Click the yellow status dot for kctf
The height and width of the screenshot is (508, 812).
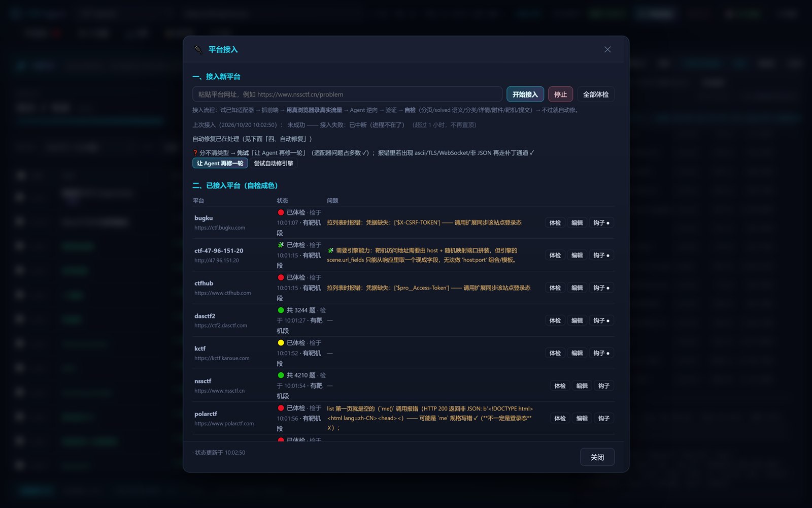pyautogui.click(x=281, y=343)
